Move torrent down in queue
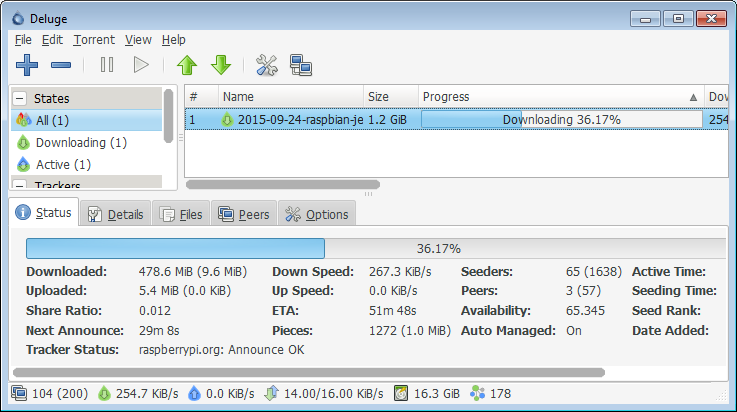The width and height of the screenshot is (737, 412). click(x=221, y=65)
